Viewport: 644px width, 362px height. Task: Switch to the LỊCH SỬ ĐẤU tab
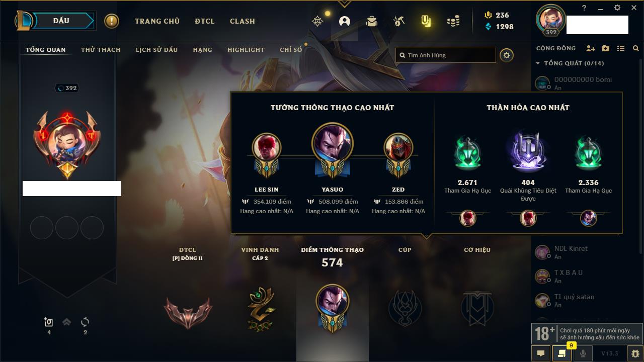pyautogui.click(x=156, y=50)
